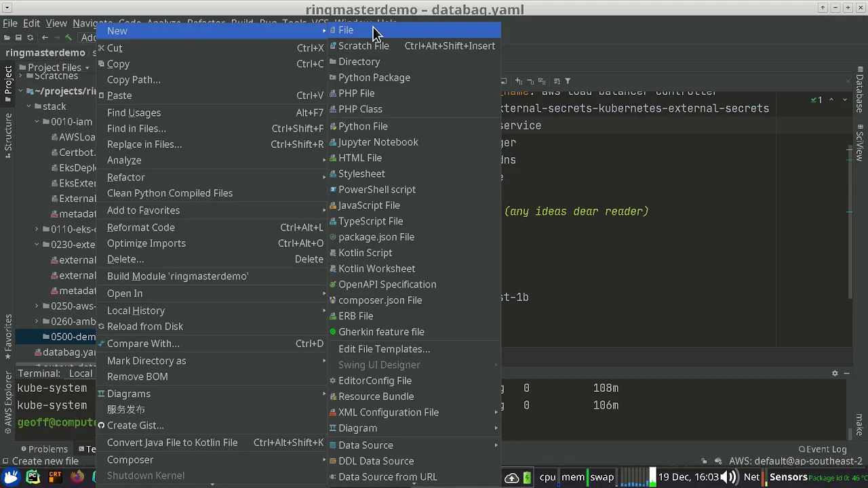Choose package.json File entry
This screenshot has height=488, width=868.
[x=414, y=237]
